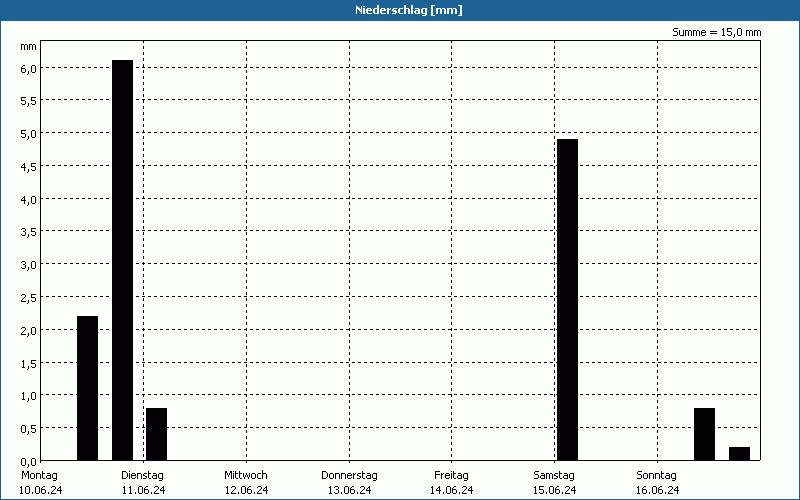This screenshot has width=800, height=500.
Task: Click the '4,0' y-axis value
Action: (x=29, y=200)
